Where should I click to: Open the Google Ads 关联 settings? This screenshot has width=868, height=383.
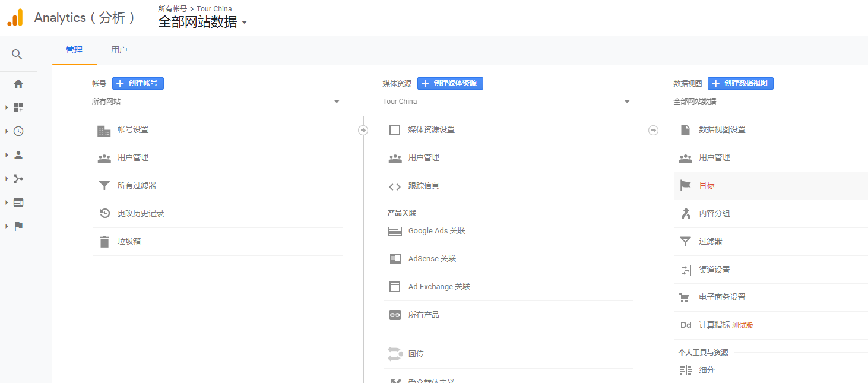[438, 230]
